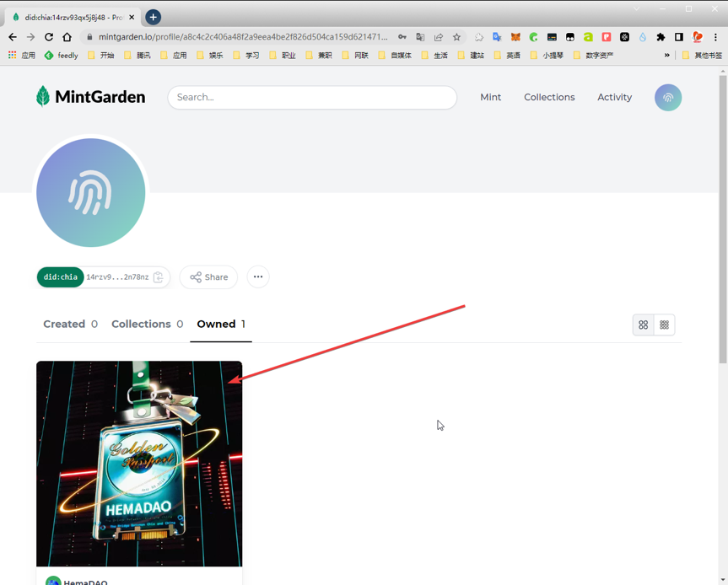This screenshot has width=728, height=585.
Task: Open the Activity page
Action: pos(614,97)
